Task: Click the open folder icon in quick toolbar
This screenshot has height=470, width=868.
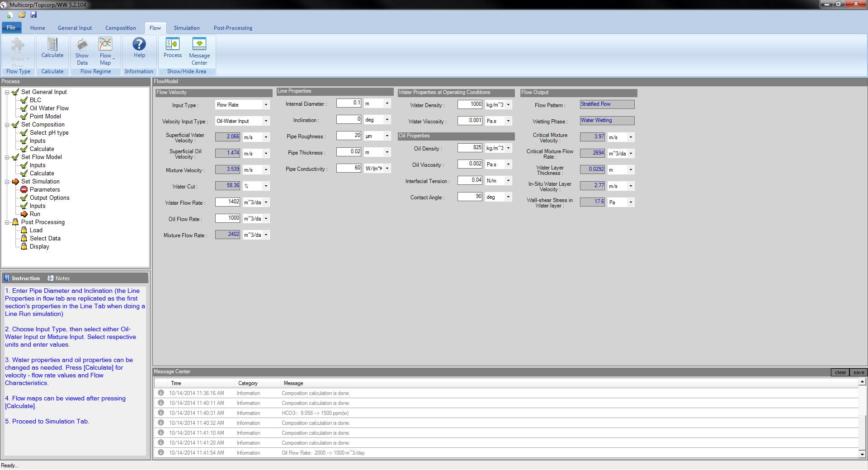Action: coord(22,15)
